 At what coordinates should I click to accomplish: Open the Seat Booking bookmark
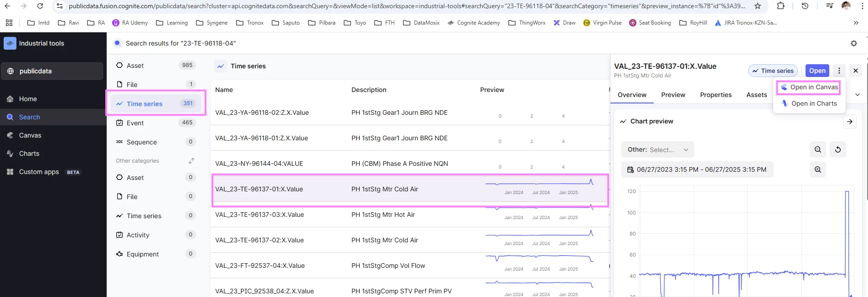click(x=650, y=23)
